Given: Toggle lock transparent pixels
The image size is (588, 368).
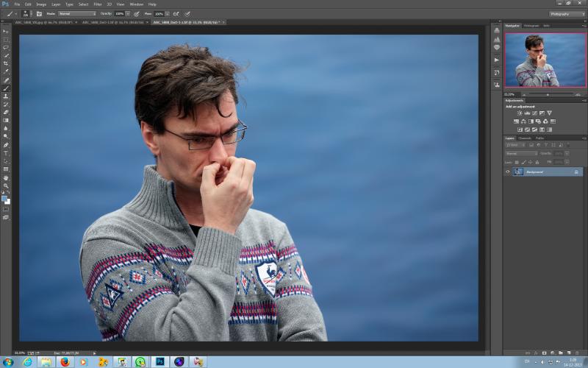Looking at the screenshot, I should tap(517, 162).
